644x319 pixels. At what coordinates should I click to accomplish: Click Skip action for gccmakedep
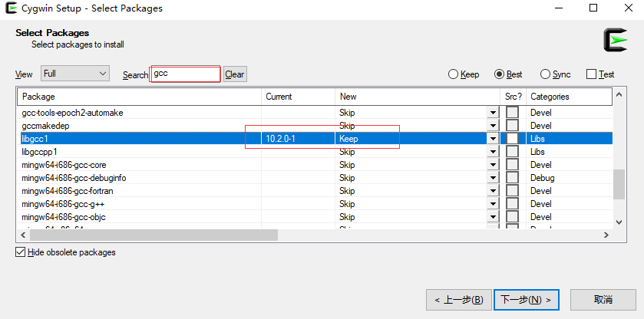(x=347, y=126)
